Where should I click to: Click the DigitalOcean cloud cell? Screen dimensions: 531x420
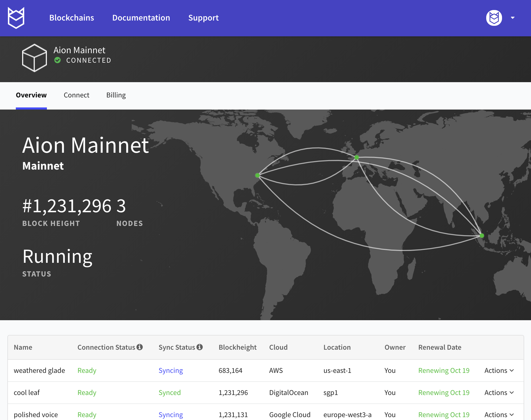pos(289,393)
